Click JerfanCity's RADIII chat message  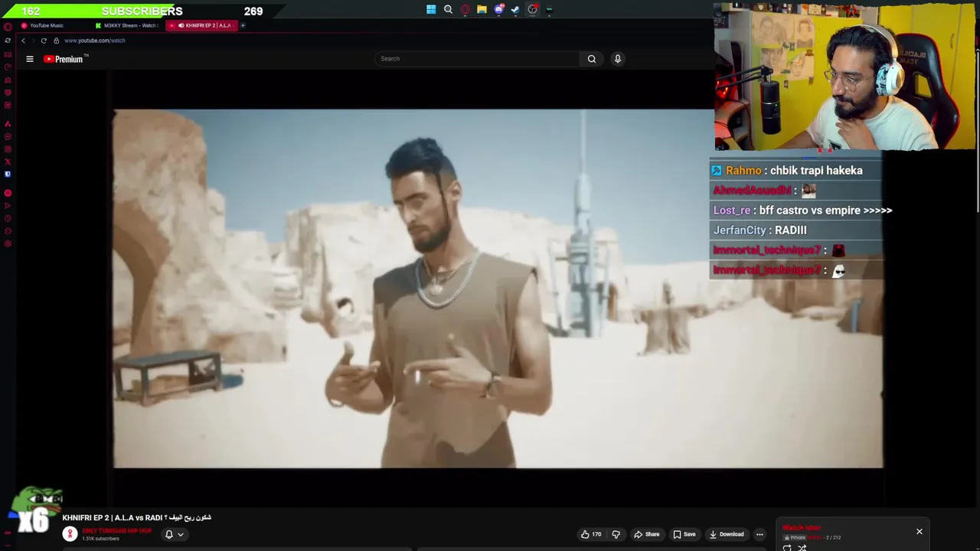(795, 230)
